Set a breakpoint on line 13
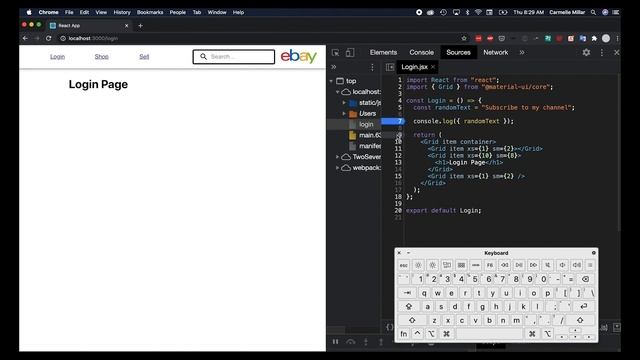This screenshot has height=360, width=640. [398, 162]
